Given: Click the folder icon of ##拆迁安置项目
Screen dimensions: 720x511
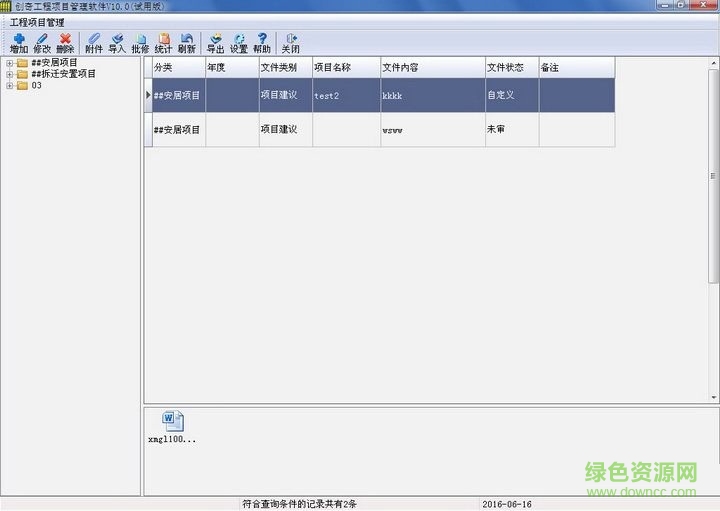Looking at the screenshot, I should (22, 74).
